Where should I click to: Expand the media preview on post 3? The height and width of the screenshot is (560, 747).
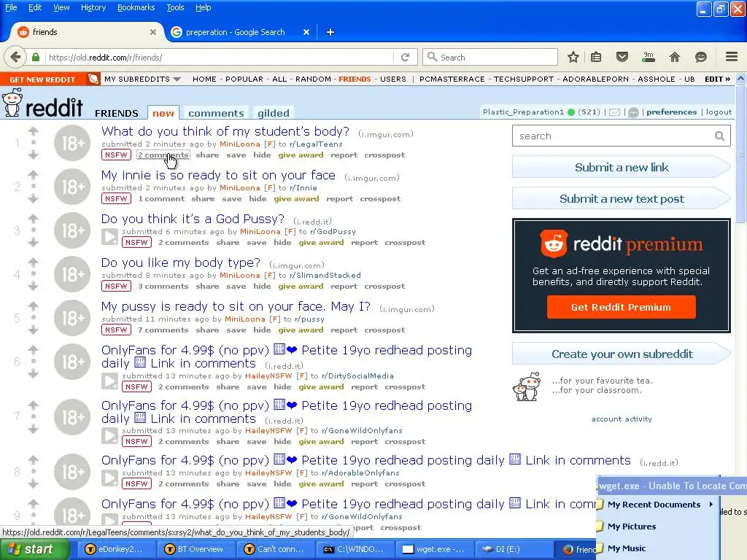pos(109,237)
